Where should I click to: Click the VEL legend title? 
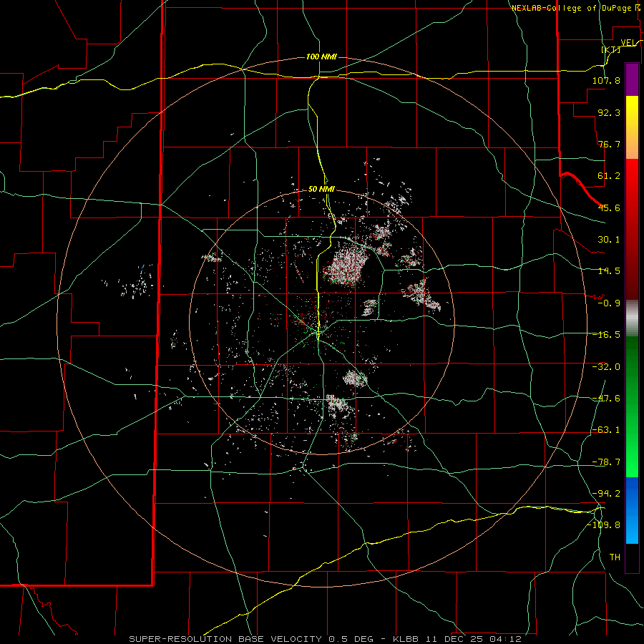tap(628, 43)
